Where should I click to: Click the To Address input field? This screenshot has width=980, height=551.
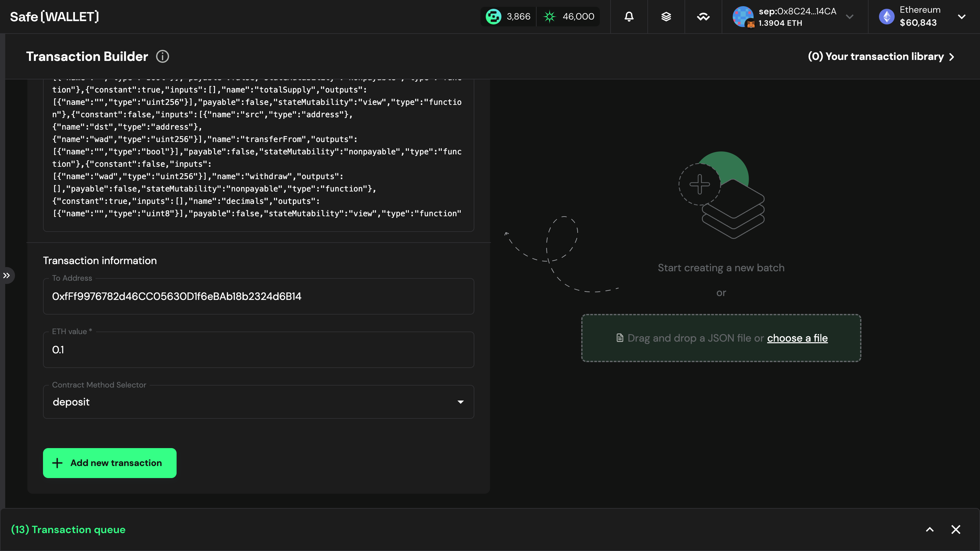[258, 296]
